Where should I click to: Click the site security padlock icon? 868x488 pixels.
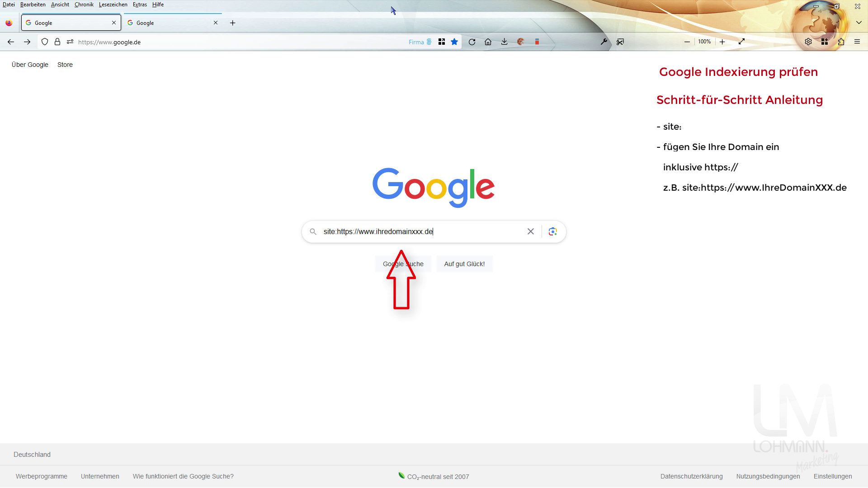coord(57,42)
